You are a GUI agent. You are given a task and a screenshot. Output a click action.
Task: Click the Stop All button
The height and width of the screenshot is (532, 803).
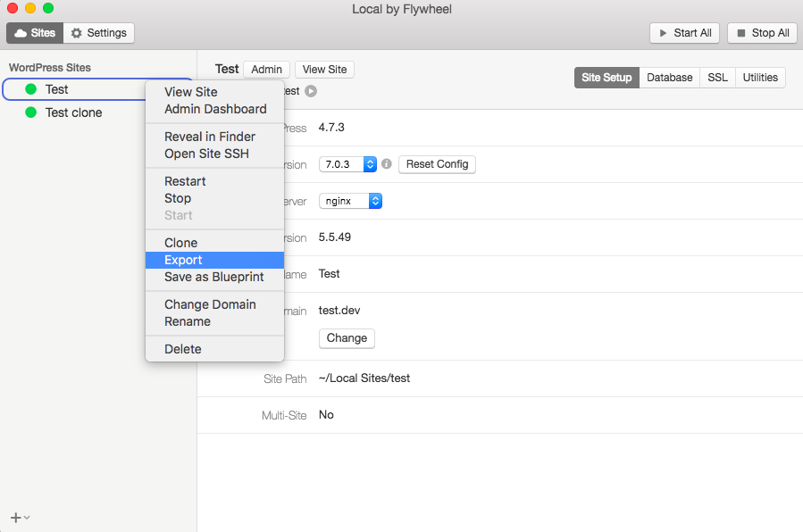(x=763, y=33)
